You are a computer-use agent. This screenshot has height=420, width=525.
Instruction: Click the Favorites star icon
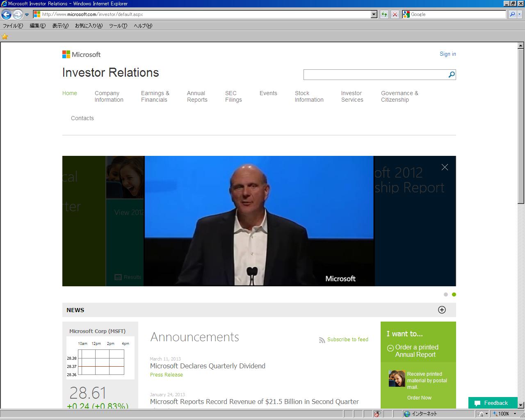[x=5, y=37]
